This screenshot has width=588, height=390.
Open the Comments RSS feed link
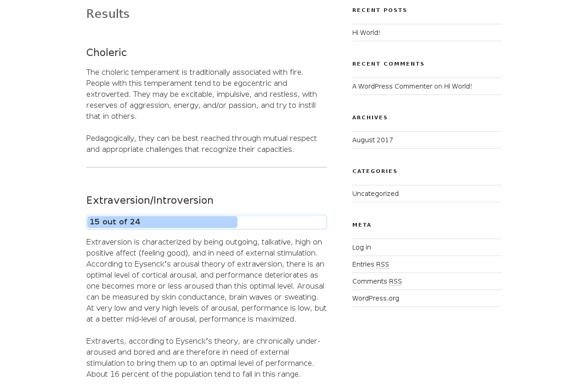tap(377, 281)
